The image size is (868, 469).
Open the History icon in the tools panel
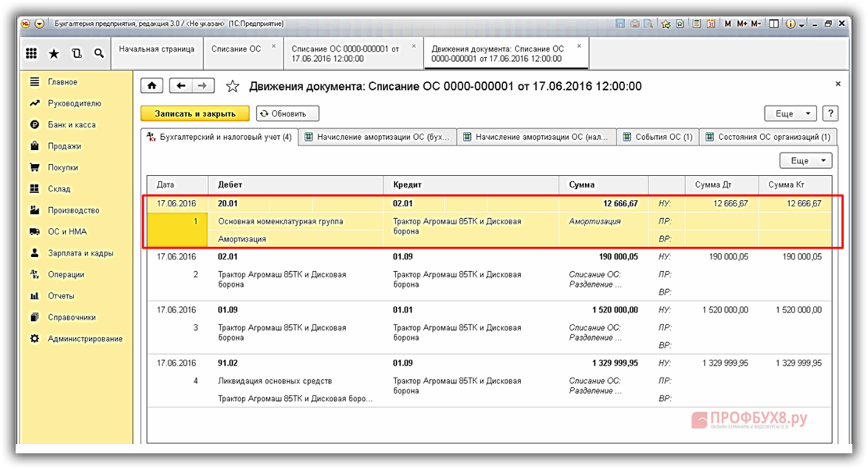click(77, 53)
